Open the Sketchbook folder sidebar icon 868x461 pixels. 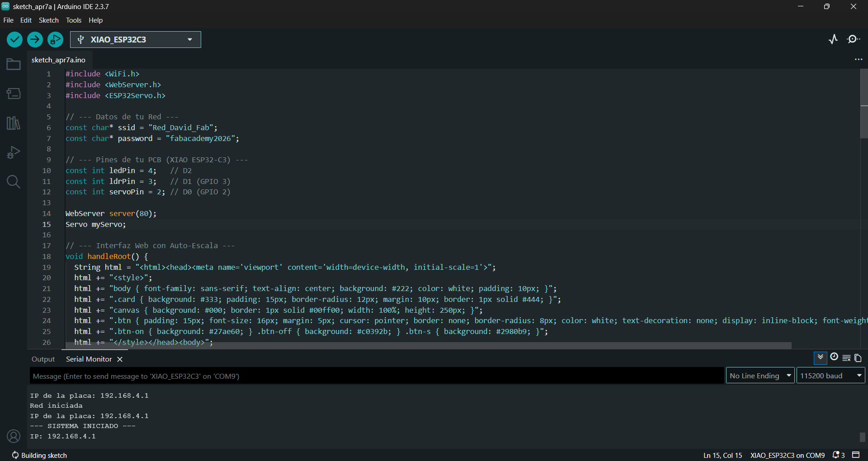[14, 65]
